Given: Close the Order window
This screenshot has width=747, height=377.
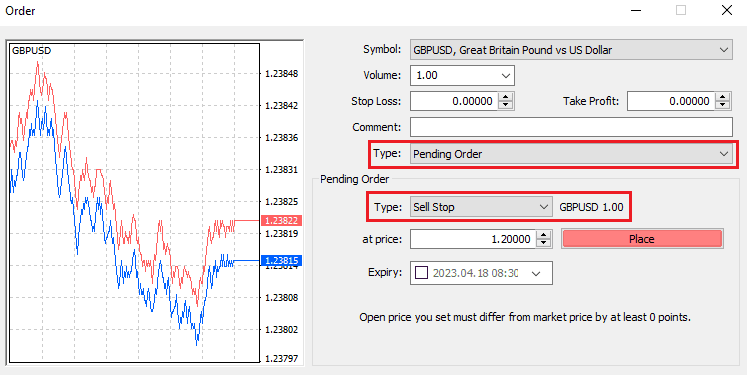Looking at the screenshot, I should click(x=727, y=10).
